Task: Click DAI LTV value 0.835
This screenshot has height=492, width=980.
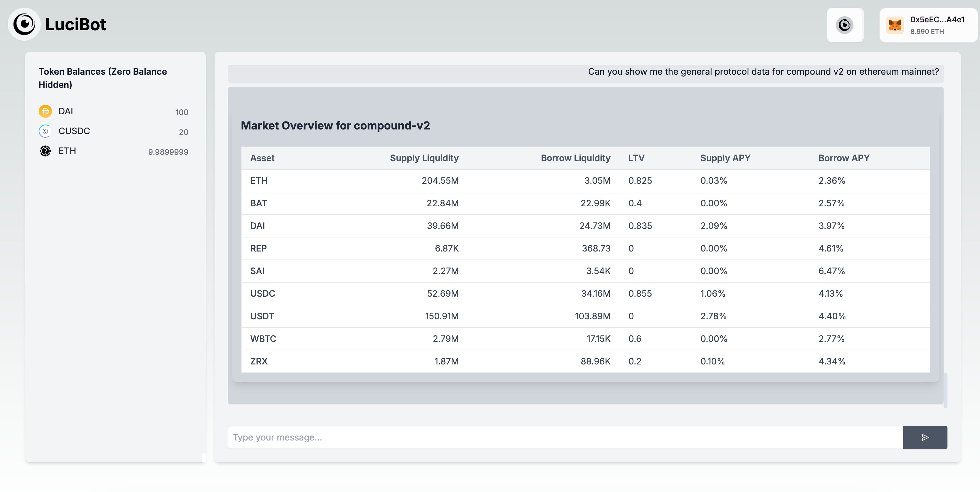Action: pos(640,226)
